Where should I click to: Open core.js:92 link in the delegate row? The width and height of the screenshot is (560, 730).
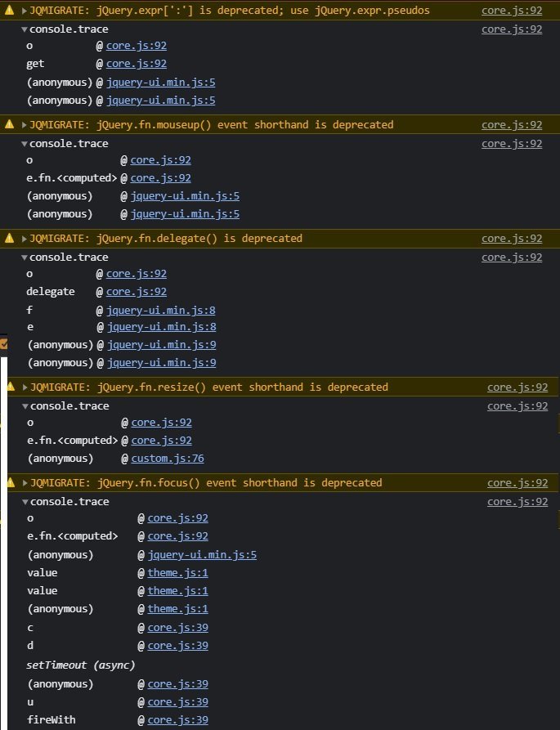coord(137,292)
